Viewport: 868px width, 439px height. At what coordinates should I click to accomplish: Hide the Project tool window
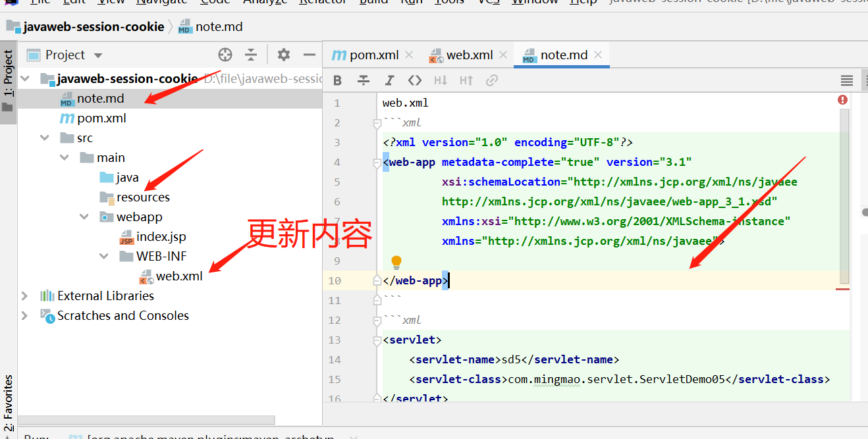[309, 55]
